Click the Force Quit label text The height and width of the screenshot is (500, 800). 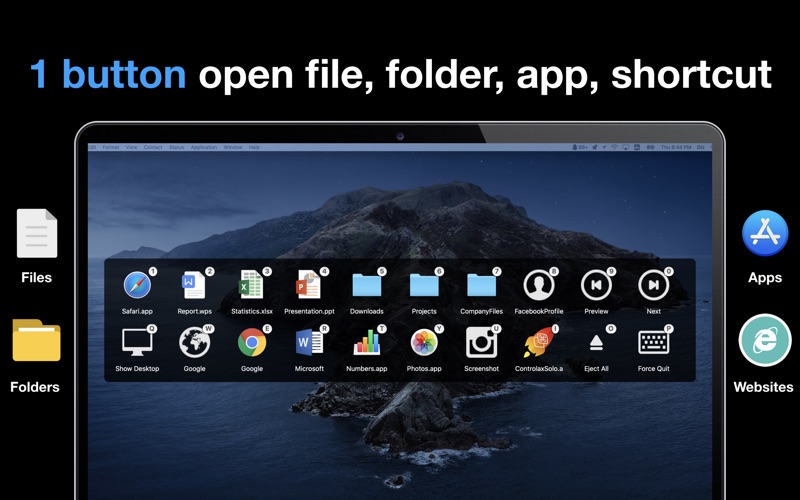[x=654, y=368]
